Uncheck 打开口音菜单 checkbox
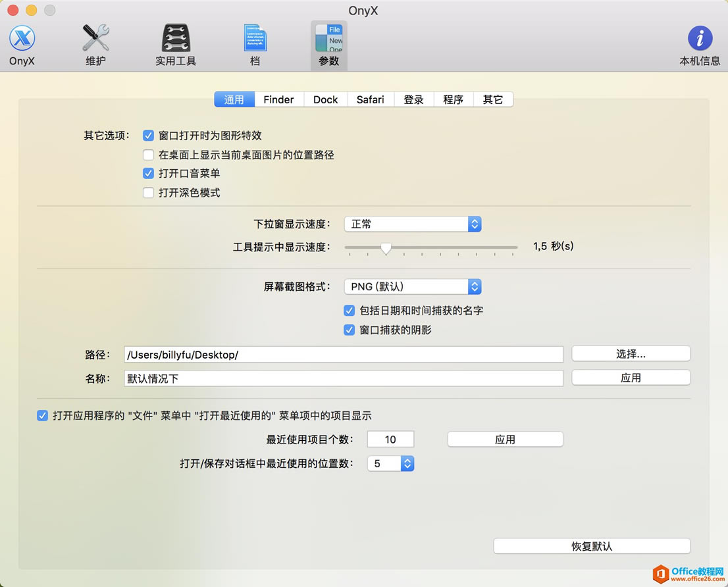 pyautogui.click(x=148, y=174)
